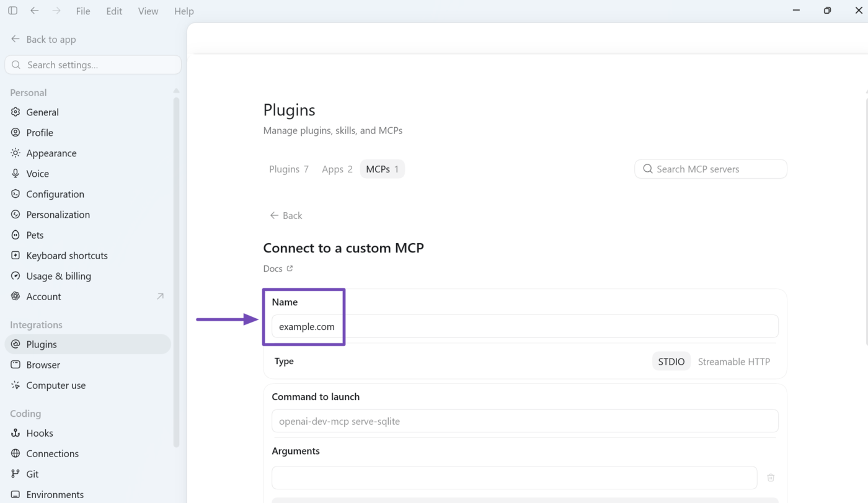Click the Usage & billing icon
The image size is (868, 503).
[15, 276]
